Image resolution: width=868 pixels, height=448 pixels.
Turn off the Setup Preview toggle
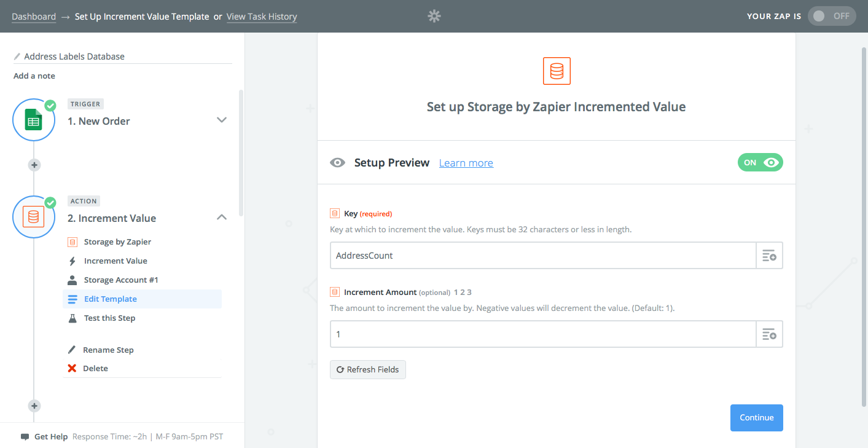pos(760,163)
